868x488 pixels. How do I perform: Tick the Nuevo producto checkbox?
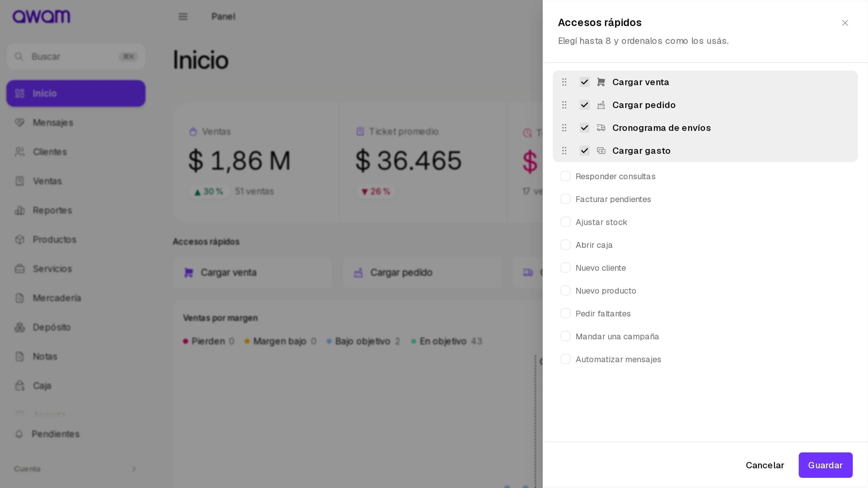[566, 290]
